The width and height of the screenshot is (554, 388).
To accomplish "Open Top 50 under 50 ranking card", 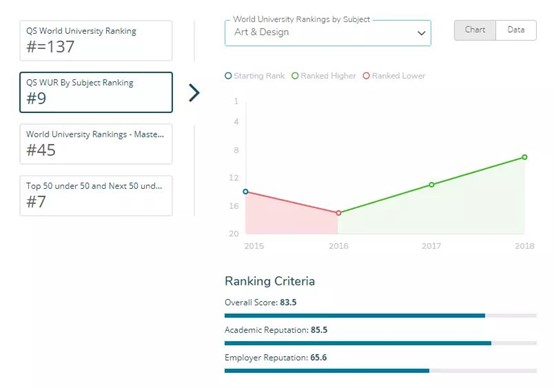I will [96, 195].
